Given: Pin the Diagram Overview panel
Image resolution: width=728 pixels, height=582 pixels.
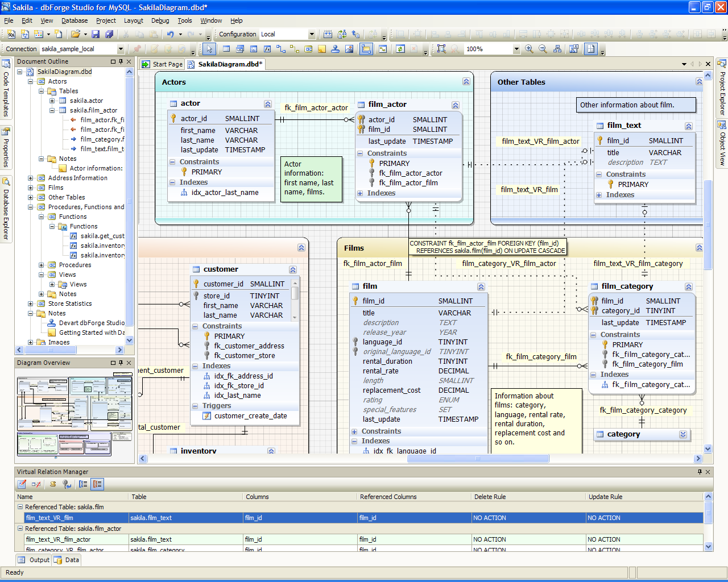Looking at the screenshot, I should coord(121,363).
